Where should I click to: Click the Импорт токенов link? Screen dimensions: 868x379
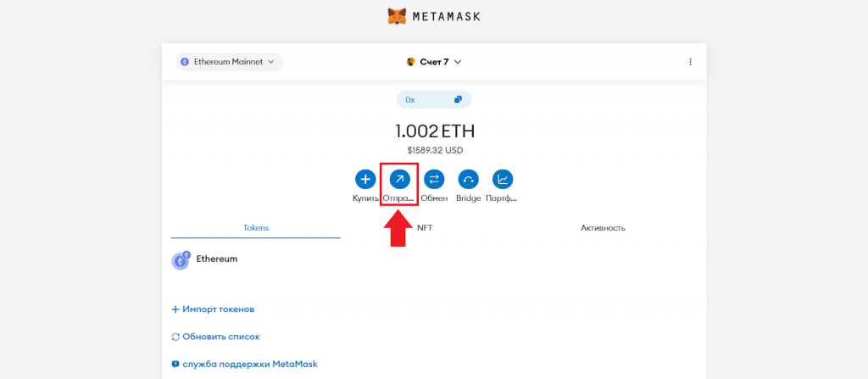[x=213, y=309]
